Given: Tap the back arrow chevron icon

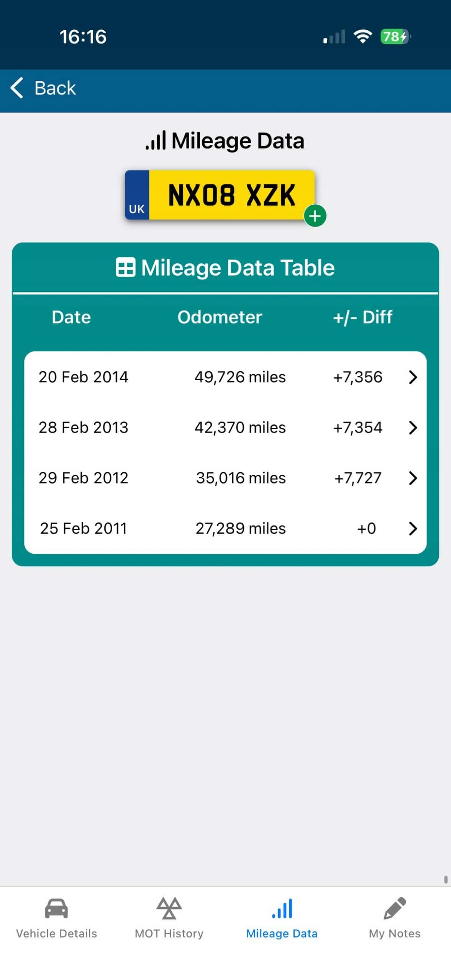Looking at the screenshot, I should pyautogui.click(x=17, y=88).
